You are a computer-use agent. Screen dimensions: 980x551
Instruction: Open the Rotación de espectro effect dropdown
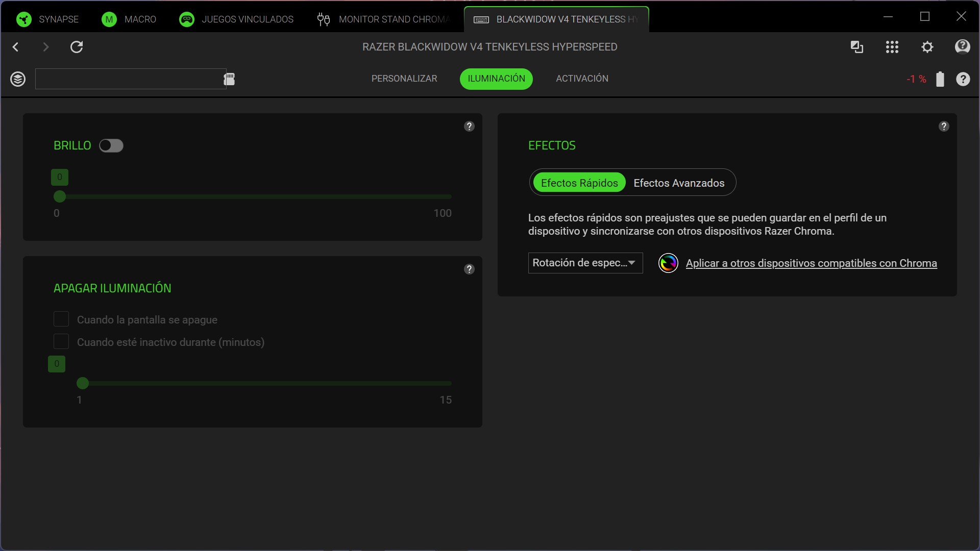[585, 263]
